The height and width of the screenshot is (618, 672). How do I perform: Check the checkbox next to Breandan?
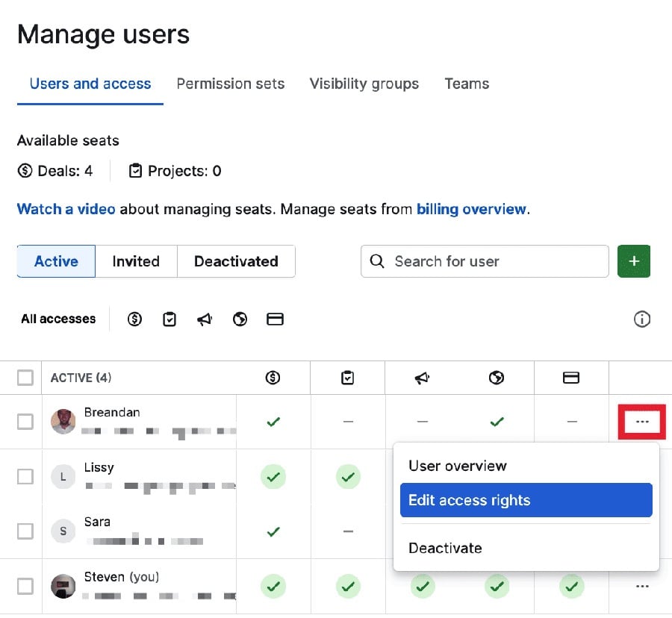(x=23, y=422)
